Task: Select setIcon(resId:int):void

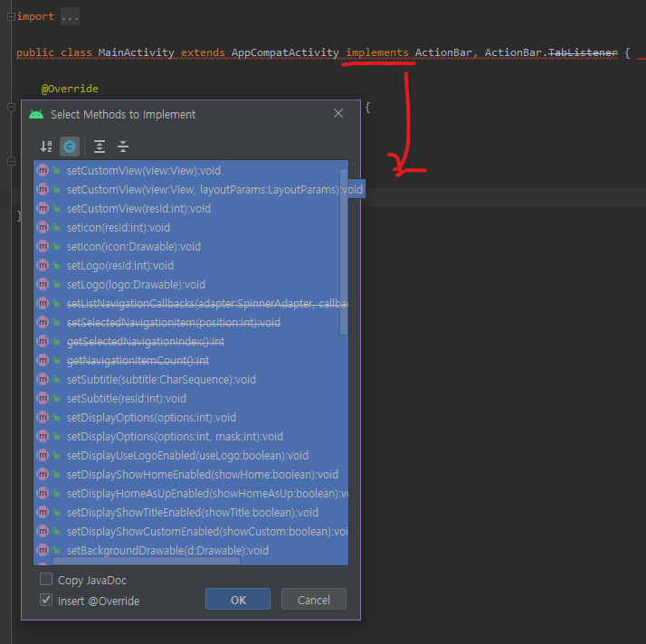Action: (x=191, y=227)
